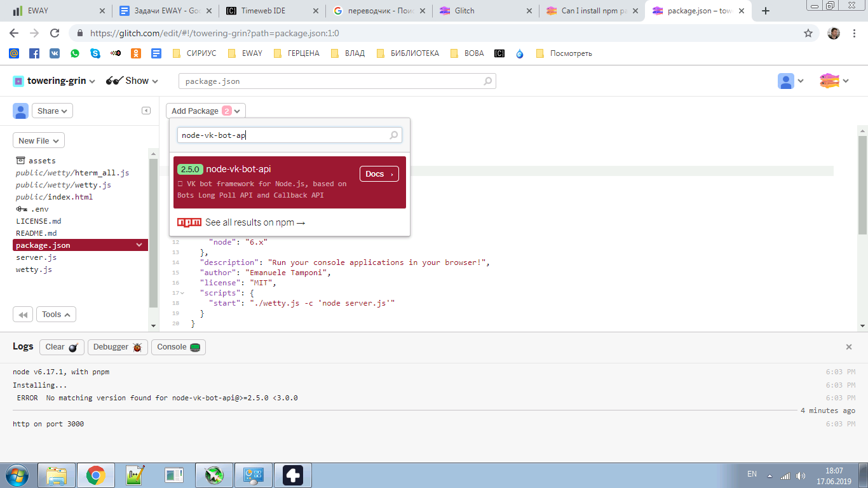Open the assets folder

(x=36, y=161)
